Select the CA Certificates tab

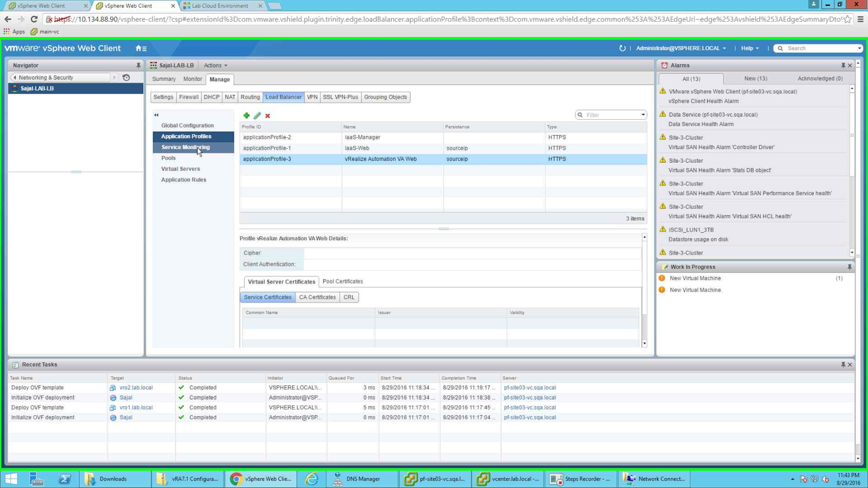point(317,297)
